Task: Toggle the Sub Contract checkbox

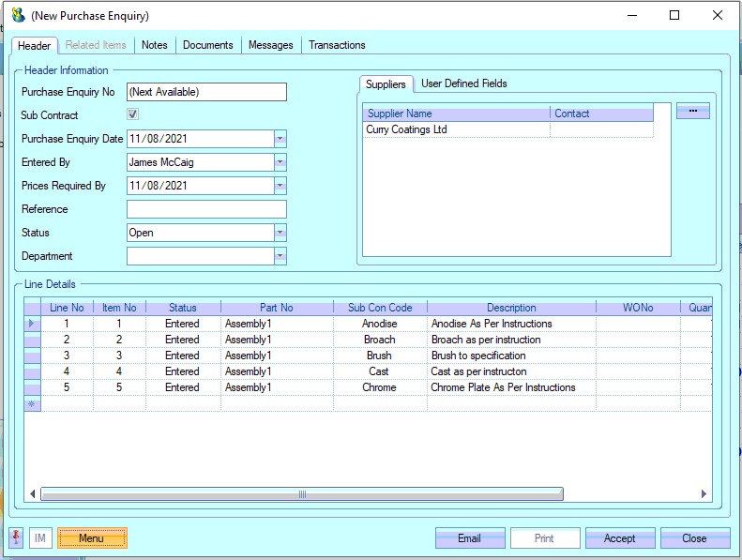Action: click(133, 115)
